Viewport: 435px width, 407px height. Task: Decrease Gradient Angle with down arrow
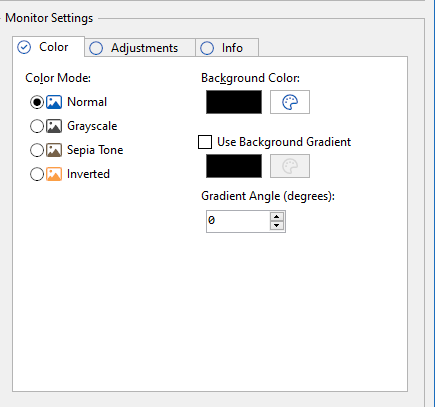coord(277,226)
